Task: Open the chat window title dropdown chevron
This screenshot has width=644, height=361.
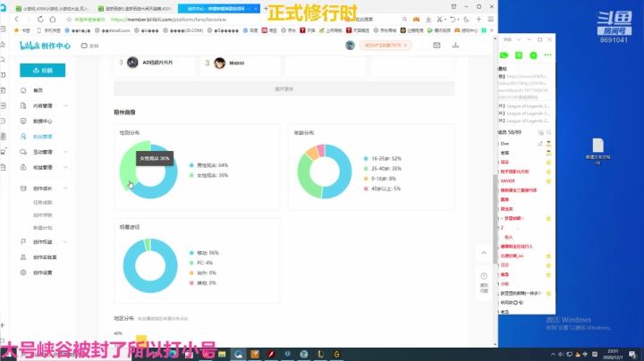Action: point(519,39)
